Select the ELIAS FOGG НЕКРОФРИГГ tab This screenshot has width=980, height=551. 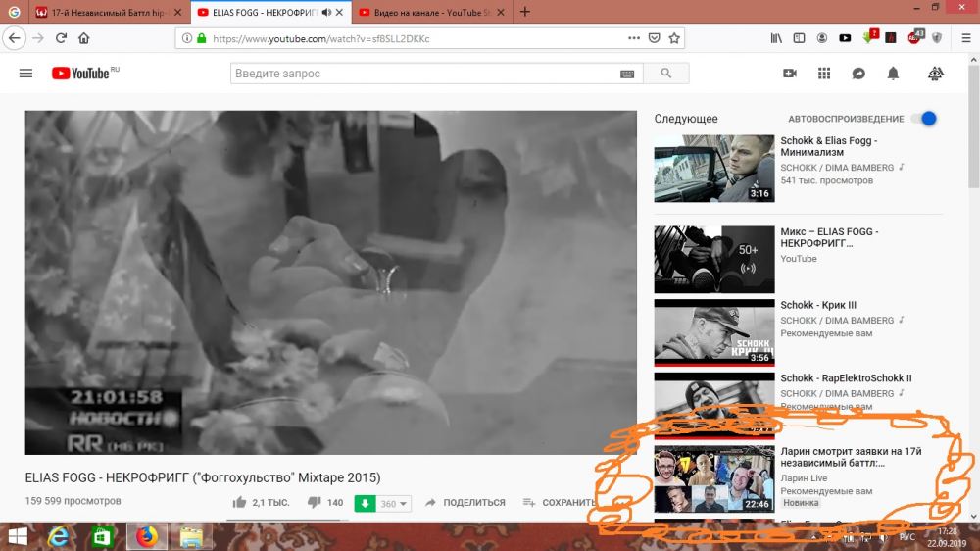[x=265, y=12]
